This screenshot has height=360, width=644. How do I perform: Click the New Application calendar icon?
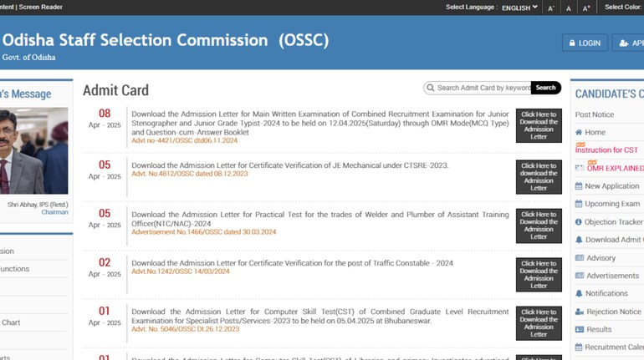click(579, 186)
